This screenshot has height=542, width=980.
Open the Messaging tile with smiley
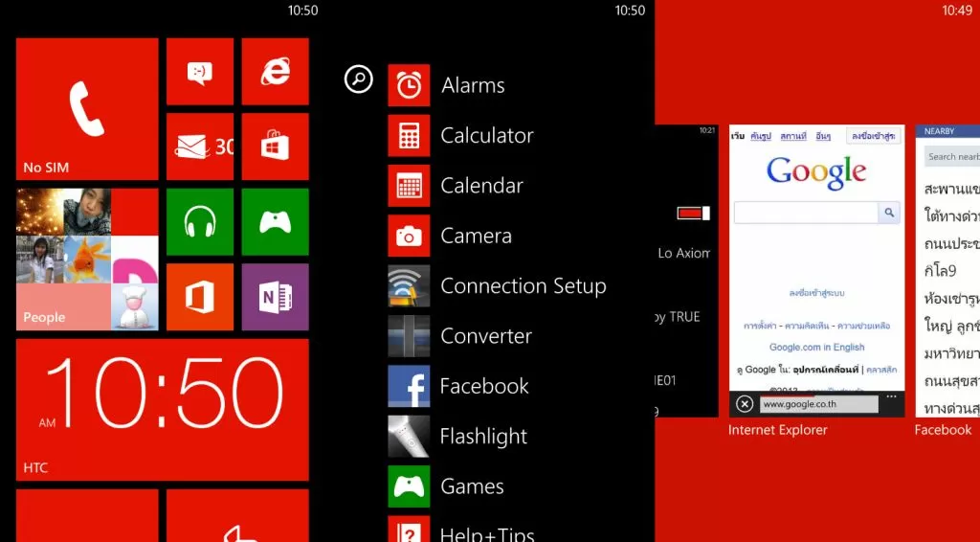pyautogui.click(x=200, y=71)
